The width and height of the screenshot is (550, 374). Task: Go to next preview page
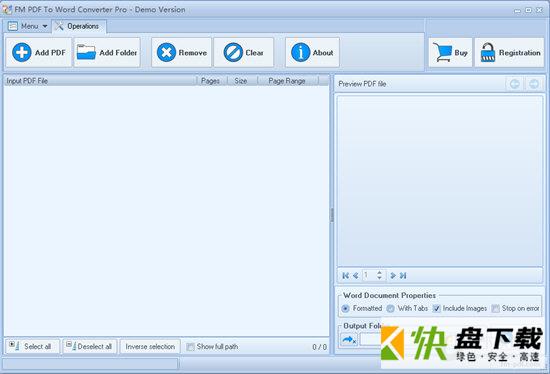coord(393,275)
